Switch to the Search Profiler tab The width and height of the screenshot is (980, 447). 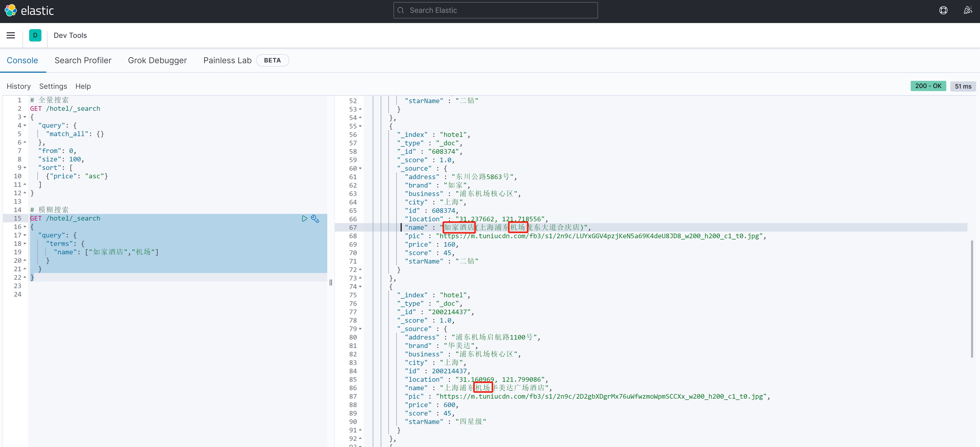point(83,61)
